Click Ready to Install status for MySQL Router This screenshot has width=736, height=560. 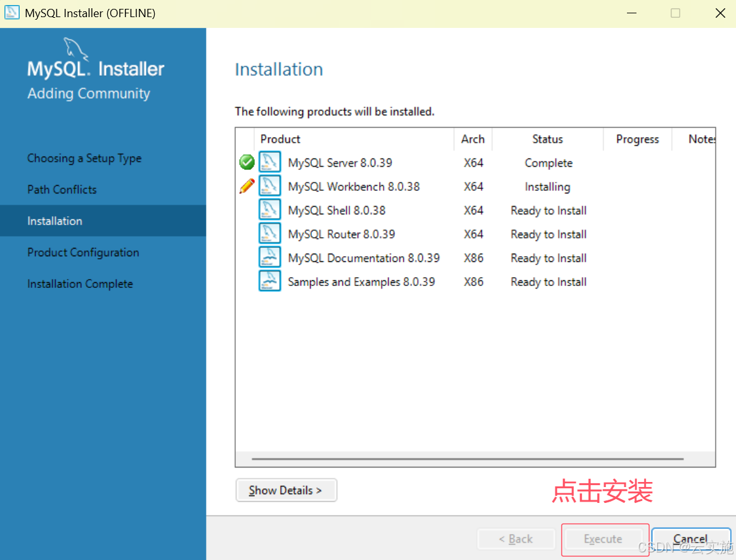pos(548,234)
